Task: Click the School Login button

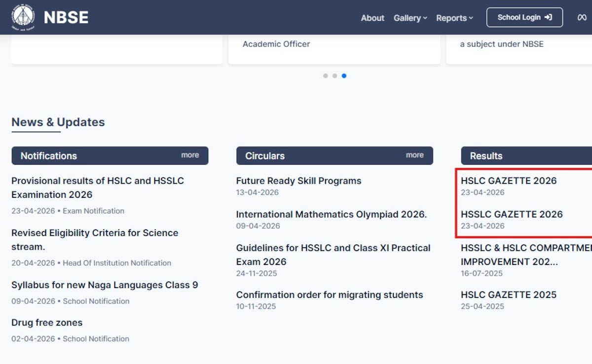Action: (x=524, y=17)
